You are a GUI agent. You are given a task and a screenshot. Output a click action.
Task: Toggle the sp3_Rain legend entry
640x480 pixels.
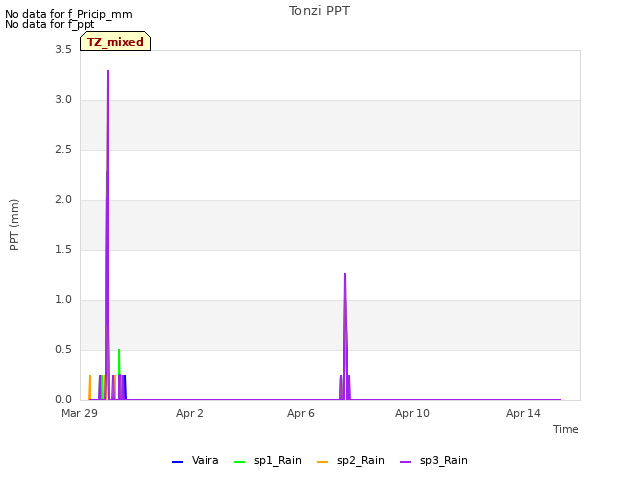coord(433,460)
